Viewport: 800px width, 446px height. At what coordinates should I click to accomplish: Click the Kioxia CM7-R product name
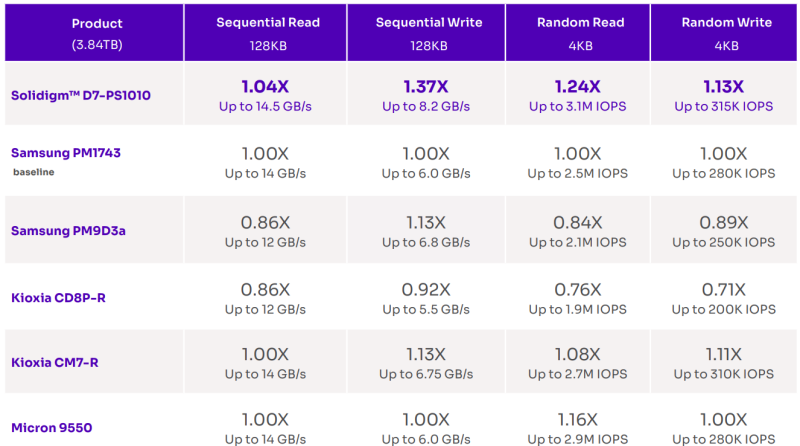[55, 362]
